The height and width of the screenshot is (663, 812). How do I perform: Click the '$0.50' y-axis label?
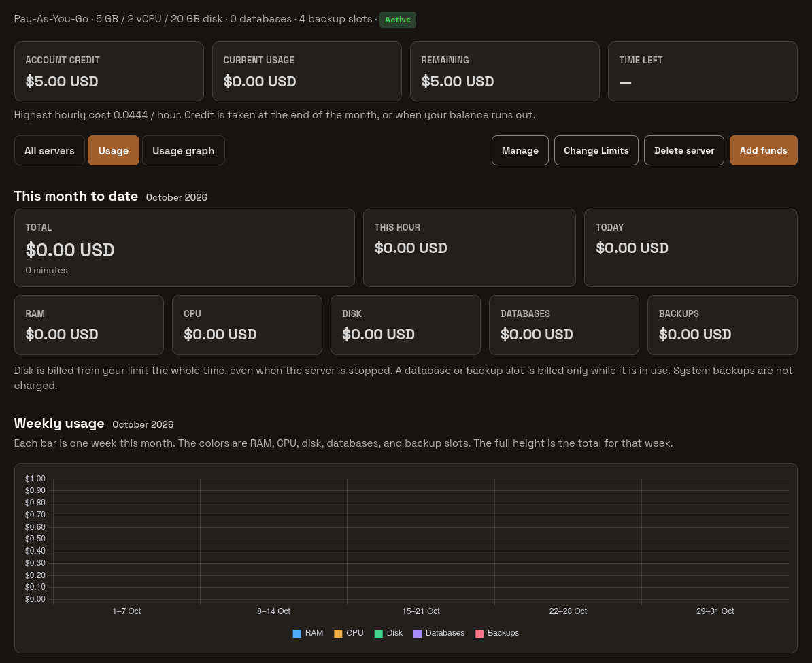[35, 539]
